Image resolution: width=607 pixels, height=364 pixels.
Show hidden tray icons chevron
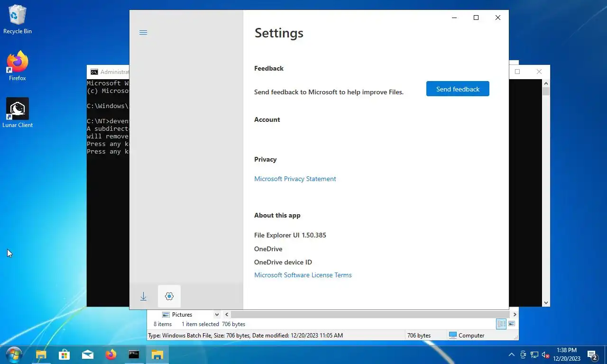pos(511,355)
